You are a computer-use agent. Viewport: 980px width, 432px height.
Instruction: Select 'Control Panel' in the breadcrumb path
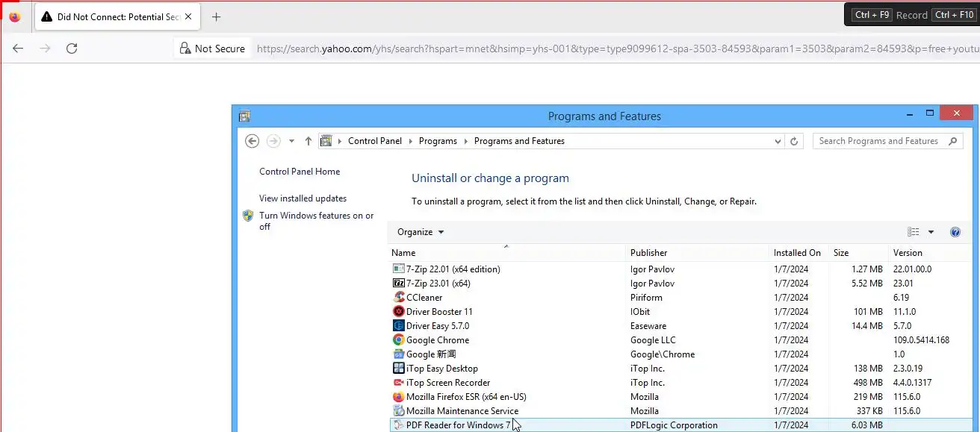[375, 141]
